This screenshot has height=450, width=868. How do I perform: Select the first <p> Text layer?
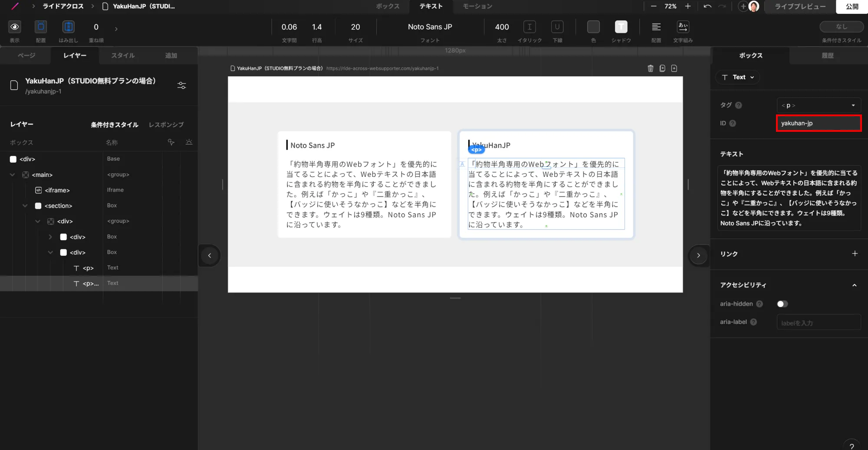click(x=99, y=268)
